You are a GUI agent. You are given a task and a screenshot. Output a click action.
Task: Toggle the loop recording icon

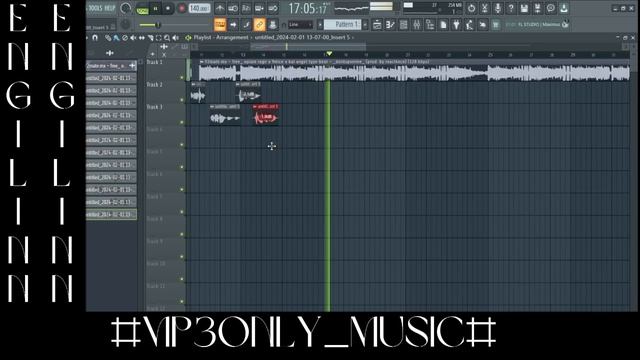273,8
